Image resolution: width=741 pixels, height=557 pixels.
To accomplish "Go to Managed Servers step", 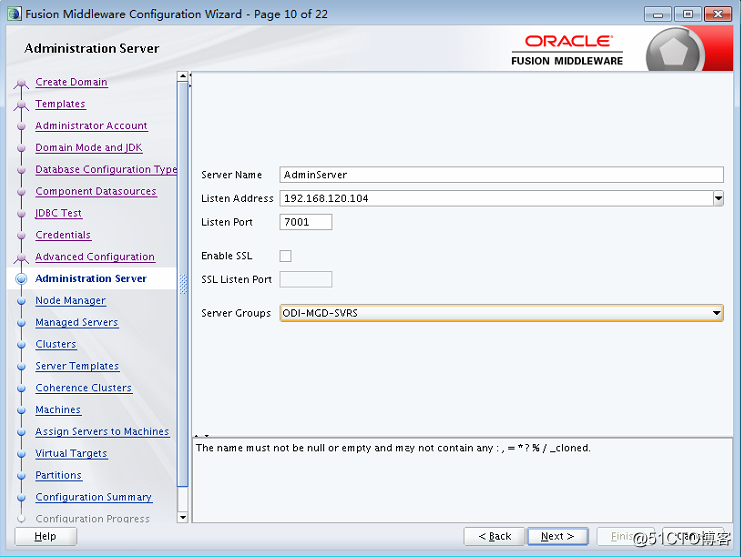I will pos(77,322).
